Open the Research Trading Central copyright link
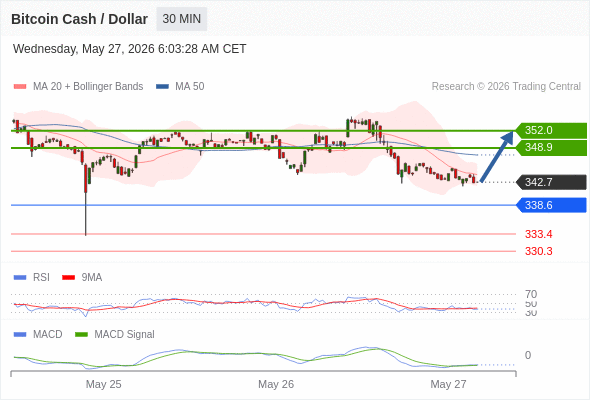 (x=506, y=87)
